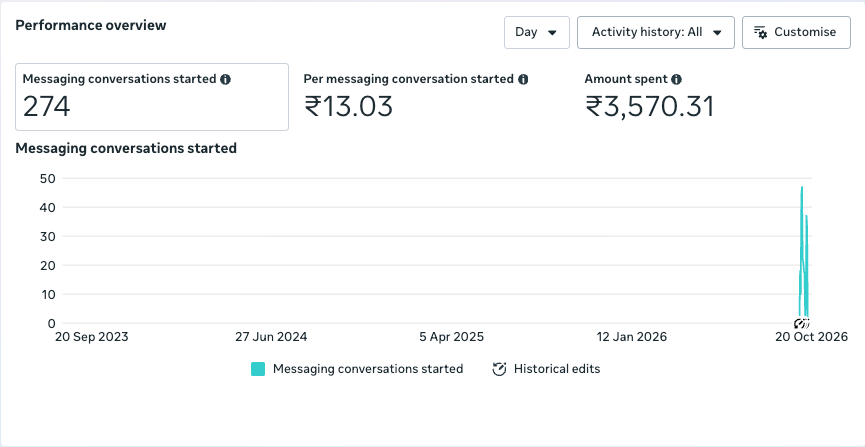Click the 274 conversations value
The image size is (865, 447).
click(46, 107)
